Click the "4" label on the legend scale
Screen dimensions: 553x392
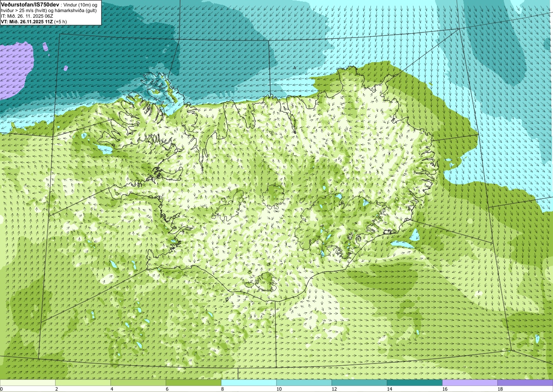[112, 389]
